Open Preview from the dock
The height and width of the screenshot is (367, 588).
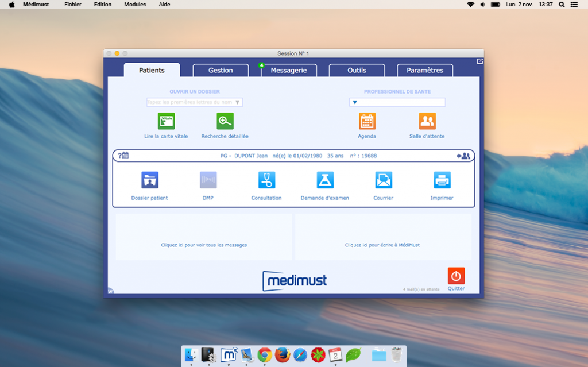click(247, 354)
